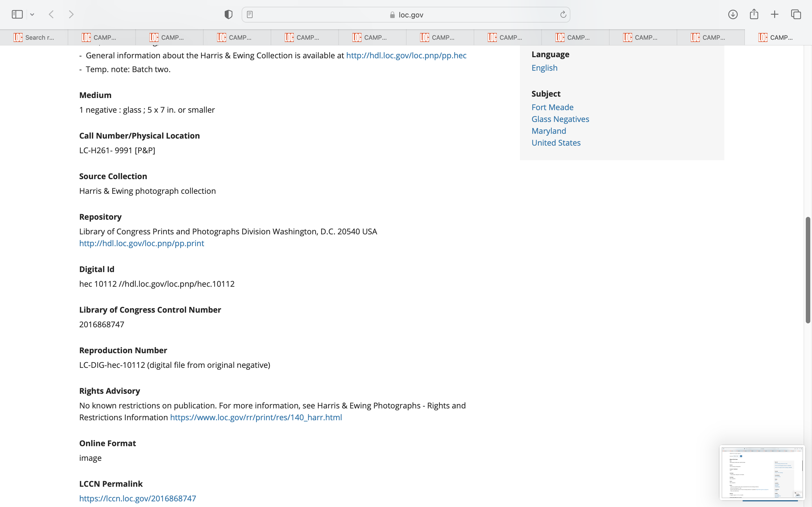Go back with the back arrow
812x507 pixels.
coord(51,14)
